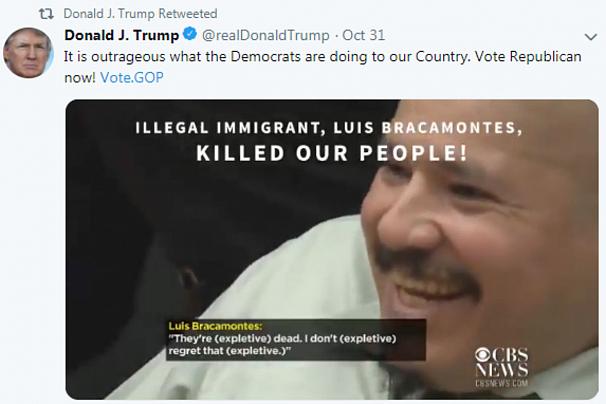606x404 pixels.
Task: Click the bold Donald J. Trump display name
Action: pyautogui.click(x=122, y=35)
